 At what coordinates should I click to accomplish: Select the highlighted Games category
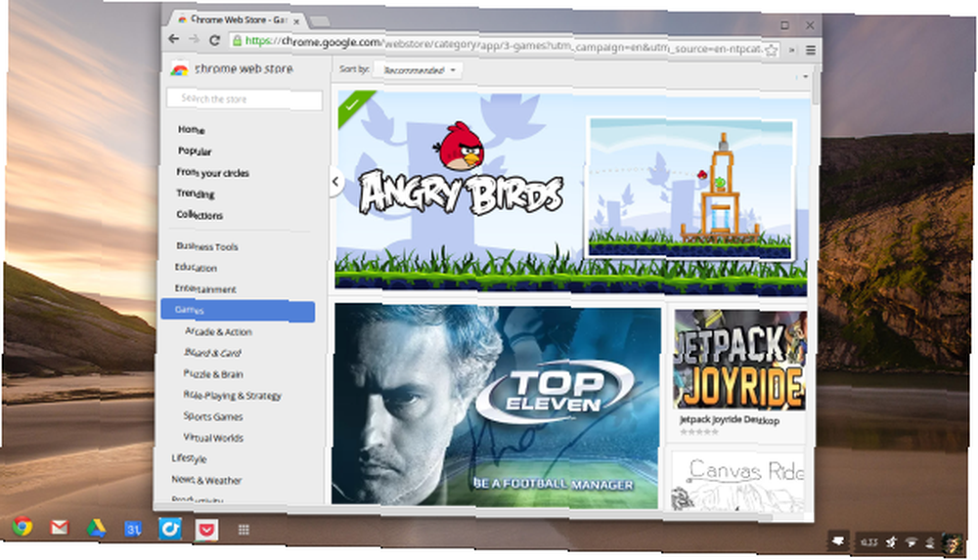click(x=238, y=311)
